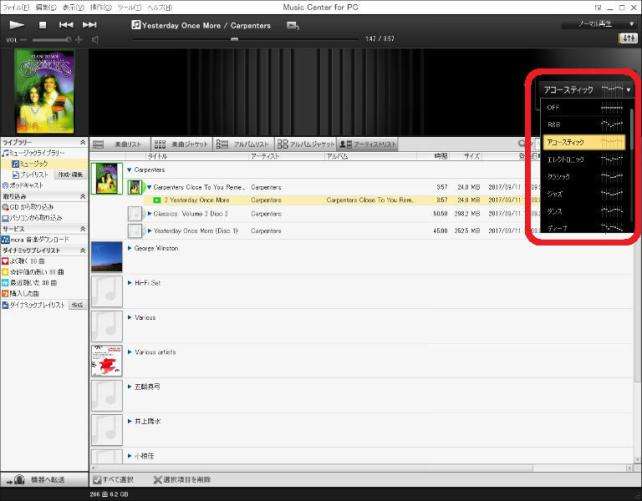Collapse the Carpenters Close To You album
Image resolution: width=642 pixels, height=501 pixels.
pyautogui.click(x=149, y=187)
